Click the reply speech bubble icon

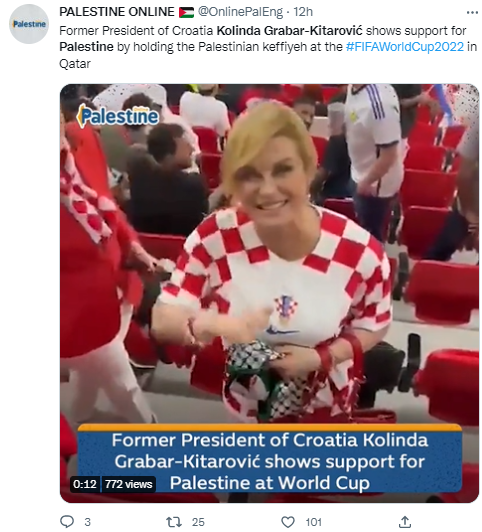[67, 521]
